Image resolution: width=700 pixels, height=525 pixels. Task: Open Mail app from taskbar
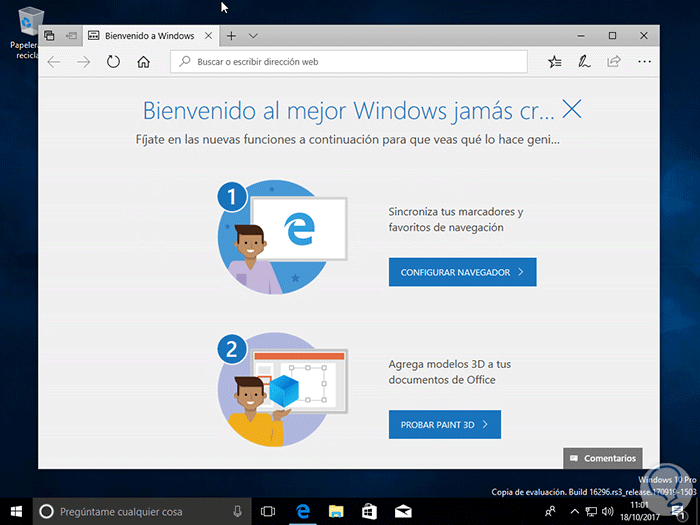click(x=403, y=512)
